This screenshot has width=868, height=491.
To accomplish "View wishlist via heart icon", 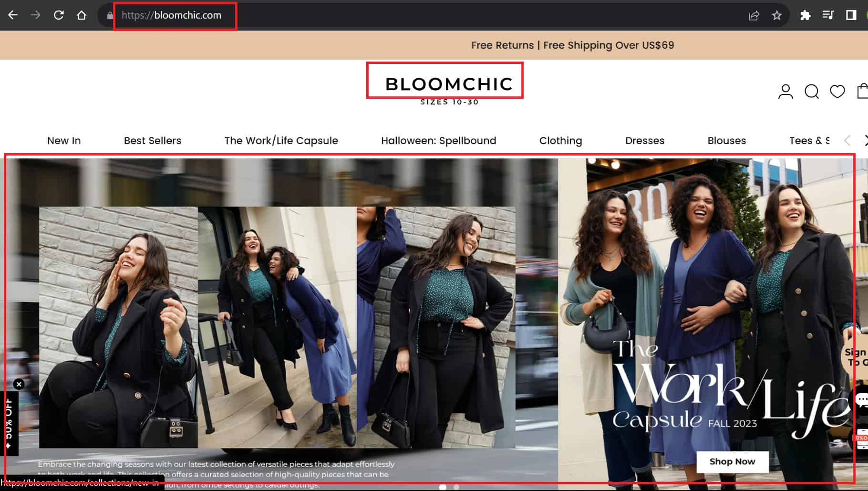I will pyautogui.click(x=837, y=91).
